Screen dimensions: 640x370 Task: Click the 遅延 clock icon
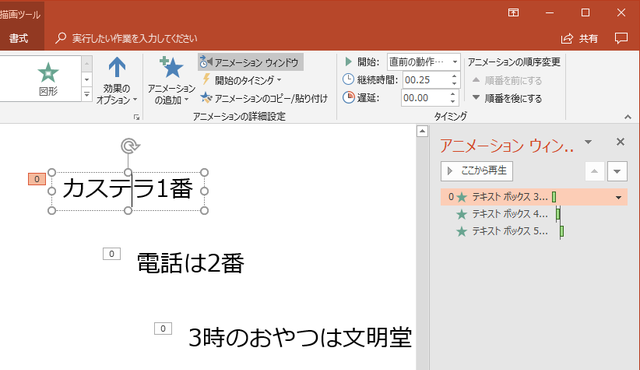click(348, 97)
